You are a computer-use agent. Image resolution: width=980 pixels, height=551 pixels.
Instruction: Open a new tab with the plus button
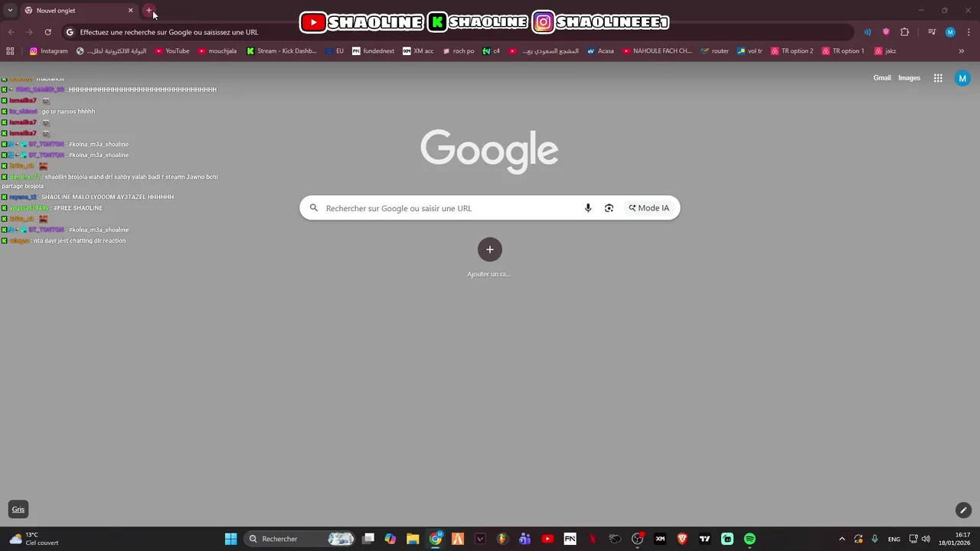point(149,11)
